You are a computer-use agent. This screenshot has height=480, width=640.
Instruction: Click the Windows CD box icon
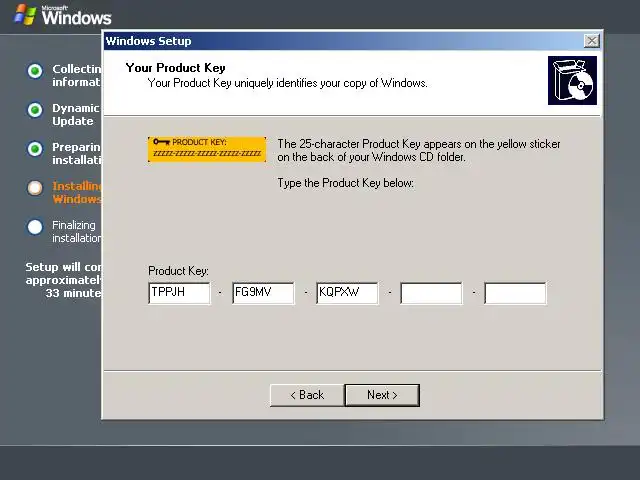(x=572, y=80)
